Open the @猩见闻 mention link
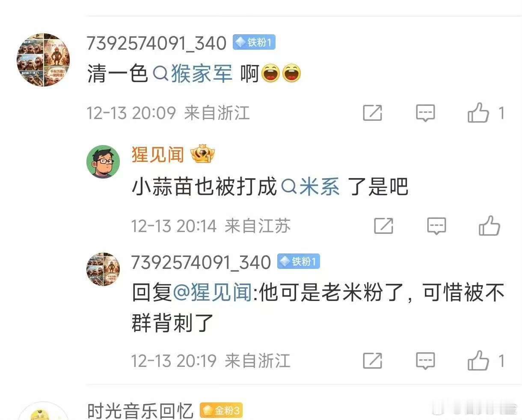 click(x=213, y=293)
